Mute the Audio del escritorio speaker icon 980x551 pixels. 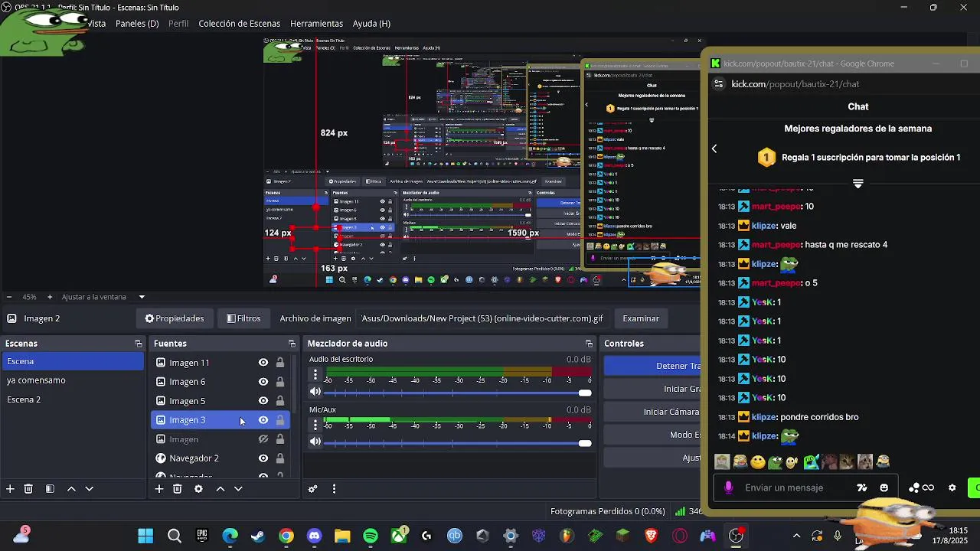click(315, 392)
